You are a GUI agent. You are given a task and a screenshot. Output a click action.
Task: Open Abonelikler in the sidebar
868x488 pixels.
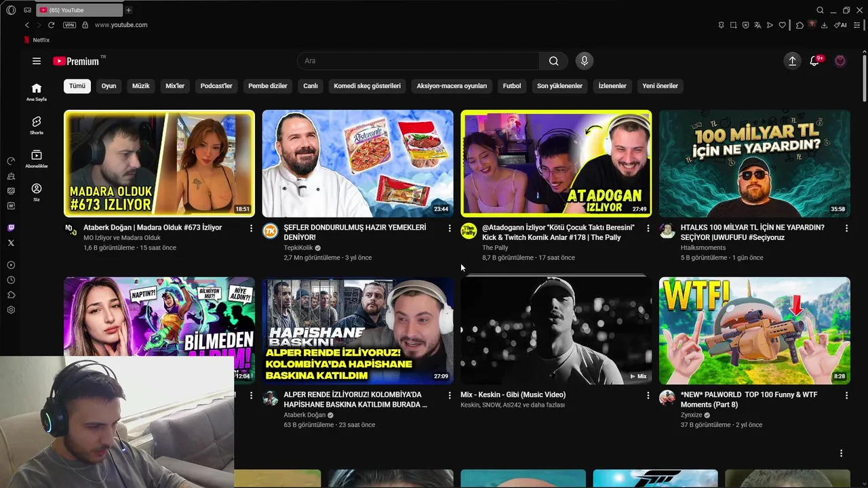(x=37, y=159)
